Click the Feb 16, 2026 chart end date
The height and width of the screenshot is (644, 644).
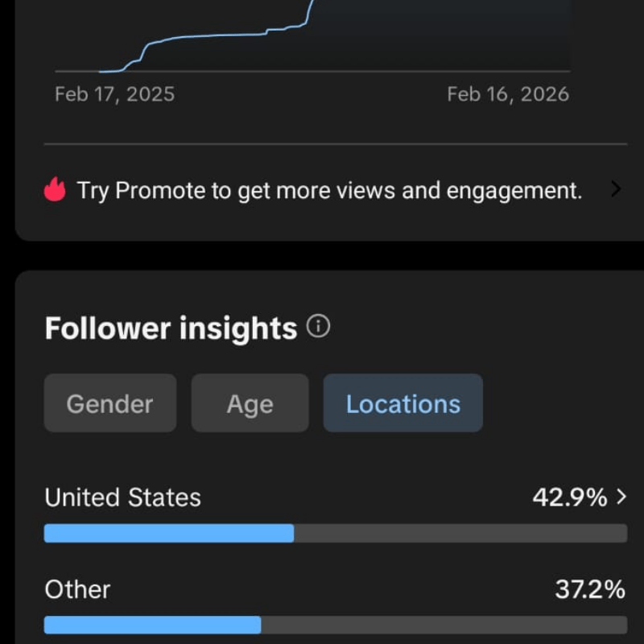(508, 94)
